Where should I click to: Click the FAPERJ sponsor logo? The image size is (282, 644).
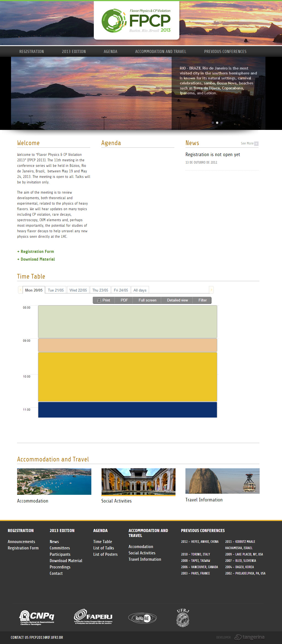click(93, 617)
